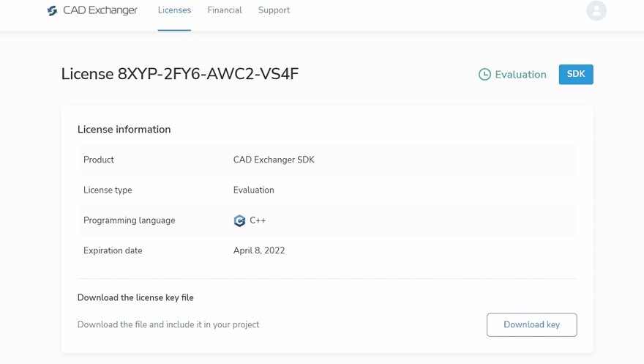Go to the Support tab

pyautogui.click(x=274, y=10)
